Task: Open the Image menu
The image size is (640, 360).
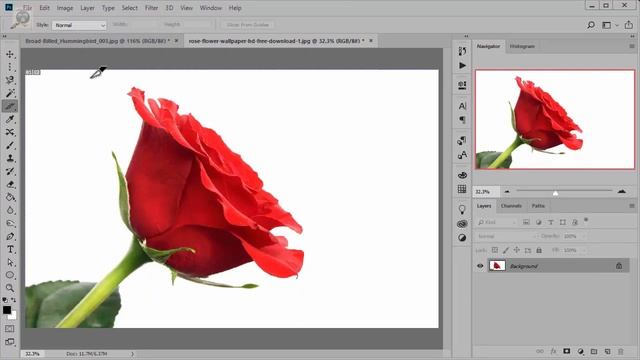Action: point(65,8)
